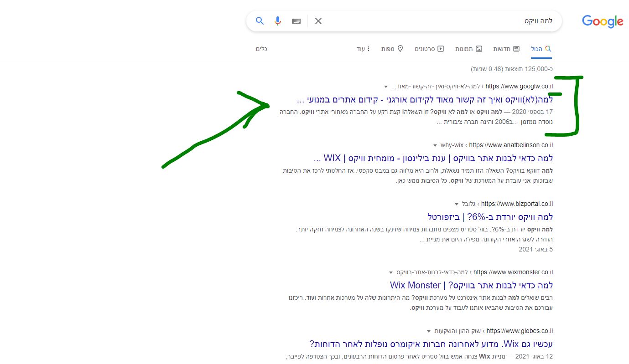Click the 'why-wix' breadcrumb text
Viewport: 629px width, 364px height.
click(x=452, y=145)
